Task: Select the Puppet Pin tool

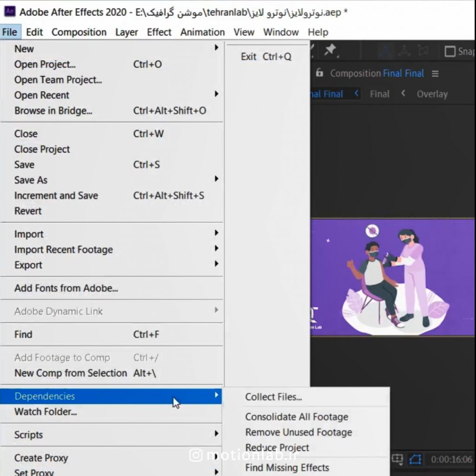Action: point(330,50)
